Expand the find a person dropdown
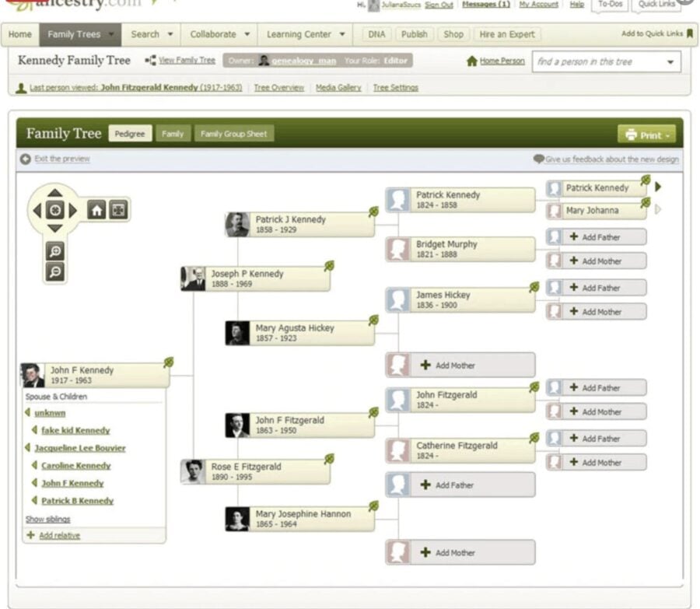The image size is (700, 609). click(670, 62)
